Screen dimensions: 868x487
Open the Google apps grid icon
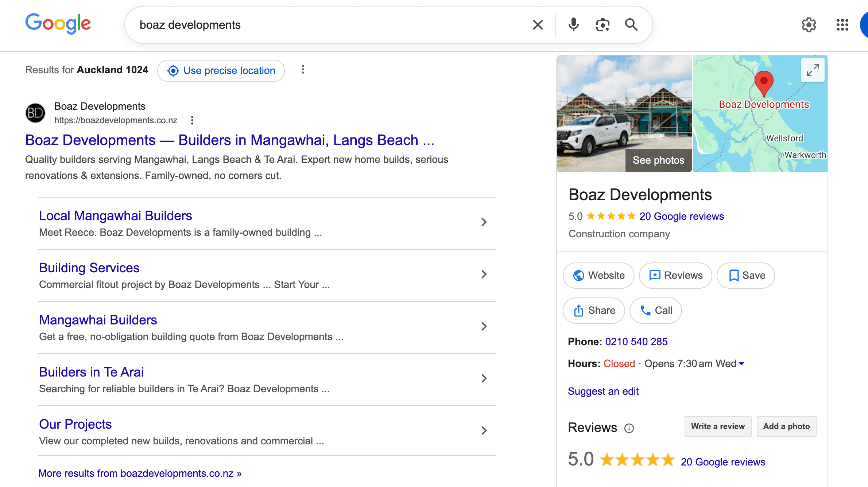point(842,25)
